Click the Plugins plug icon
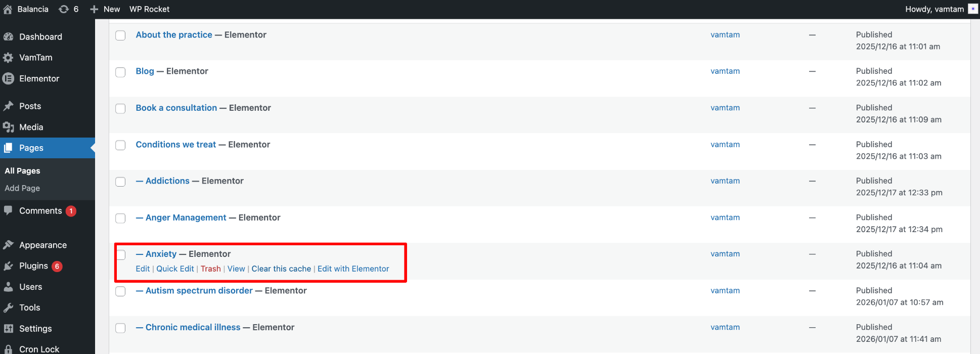 coord(8,266)
